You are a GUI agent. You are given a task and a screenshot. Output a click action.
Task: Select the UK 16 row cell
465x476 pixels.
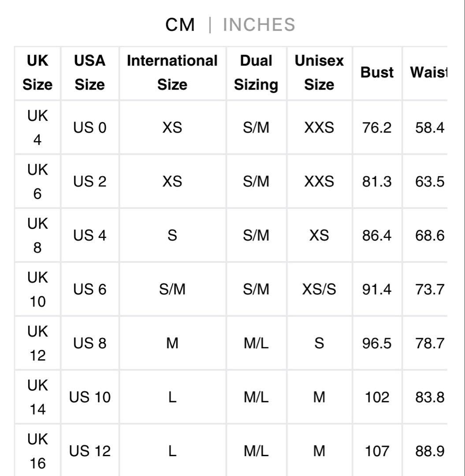pos(37,451)
